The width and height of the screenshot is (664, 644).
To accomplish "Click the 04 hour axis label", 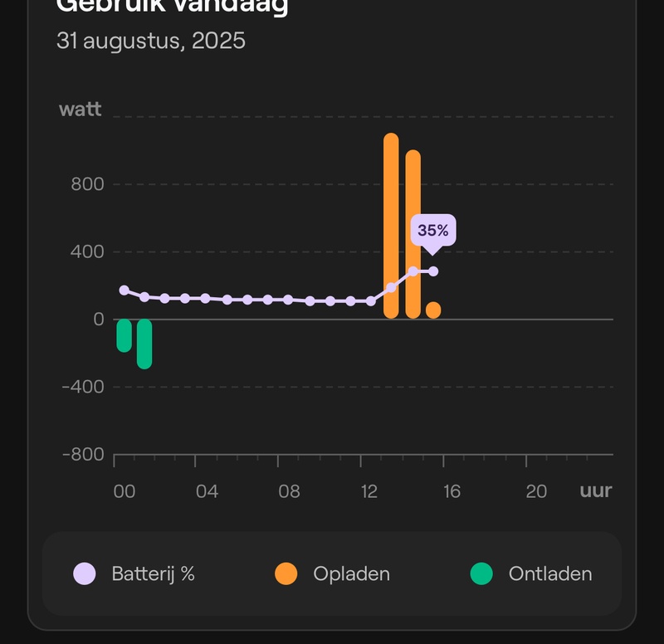I will 207,491.
